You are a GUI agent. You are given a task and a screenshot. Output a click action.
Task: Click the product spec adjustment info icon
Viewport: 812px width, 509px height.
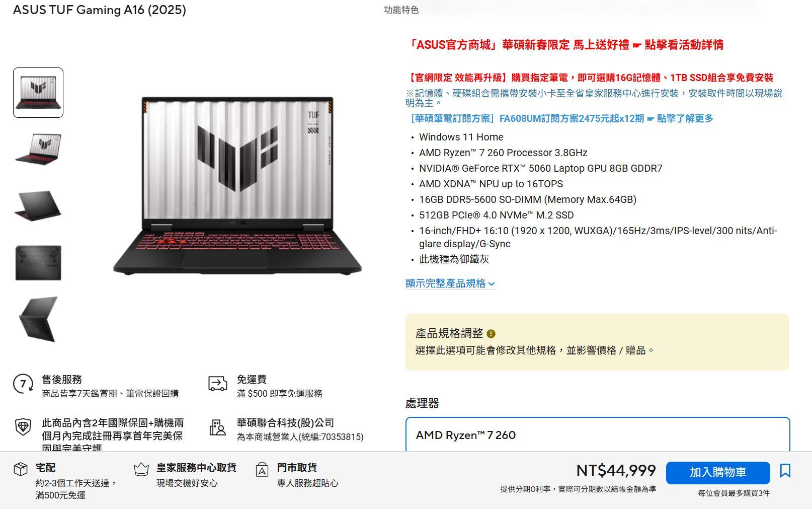[491, 334]
